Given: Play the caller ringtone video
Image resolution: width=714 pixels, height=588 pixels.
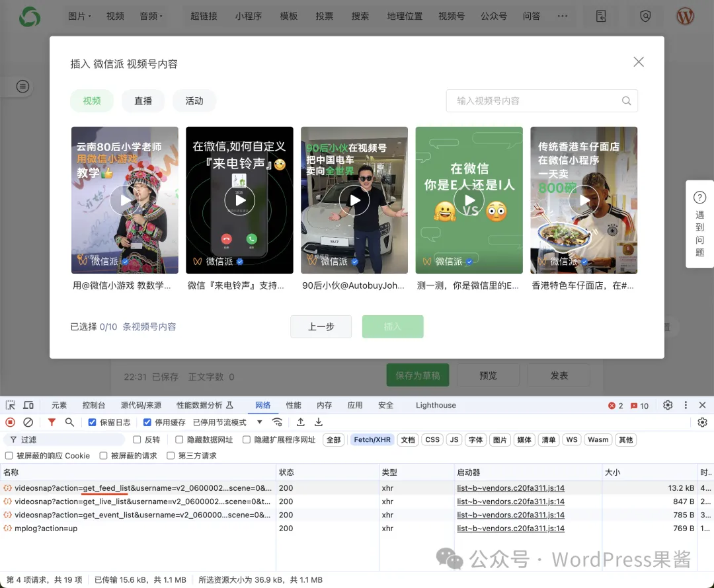Looking at the screenshot, I should point(239,200).
